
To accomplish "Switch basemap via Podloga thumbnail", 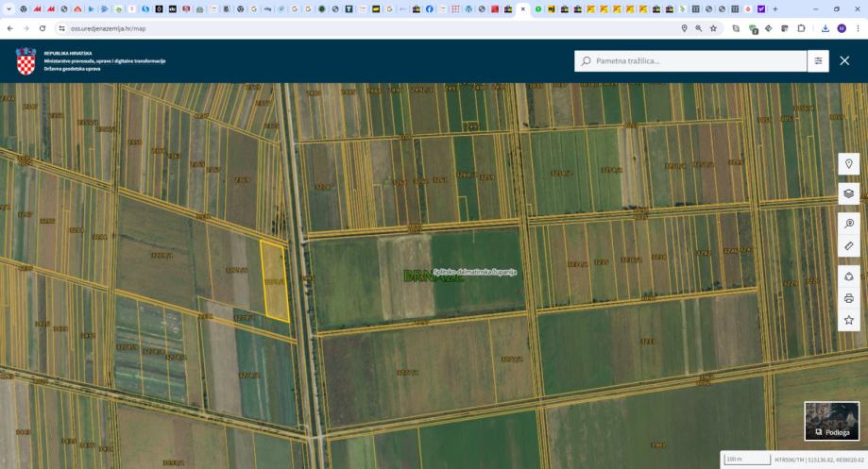I will point(831,421).
